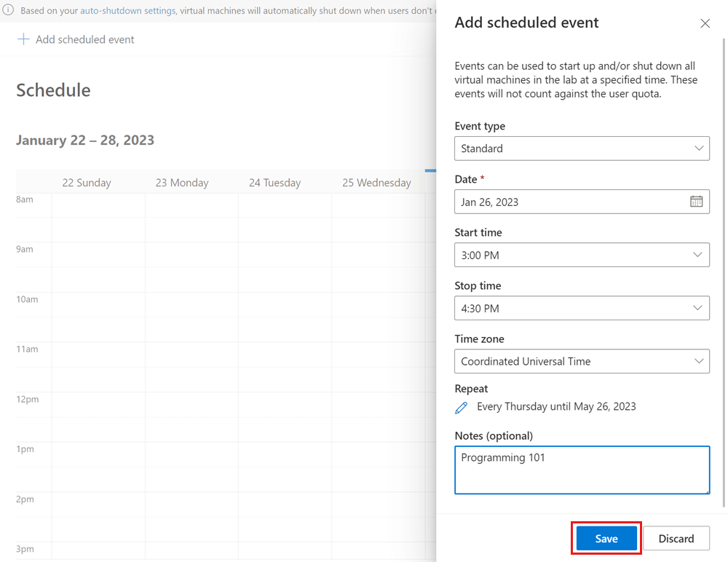Click the pencil icon to edit Repeat
Image resolution: width=728 pixels, height=562 pixels.
coord(461,408)
